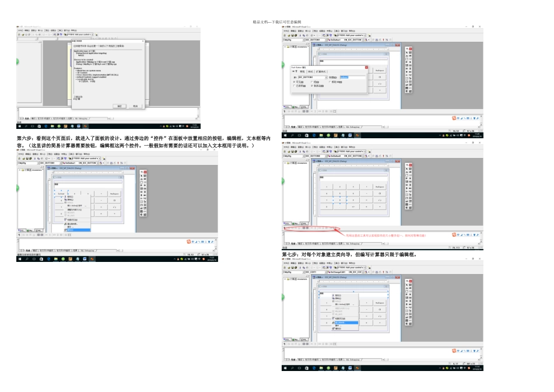Choose highlighted 属性 Properties entry in bottom-left context menu
Screen dimensions: 554x392
77,230
